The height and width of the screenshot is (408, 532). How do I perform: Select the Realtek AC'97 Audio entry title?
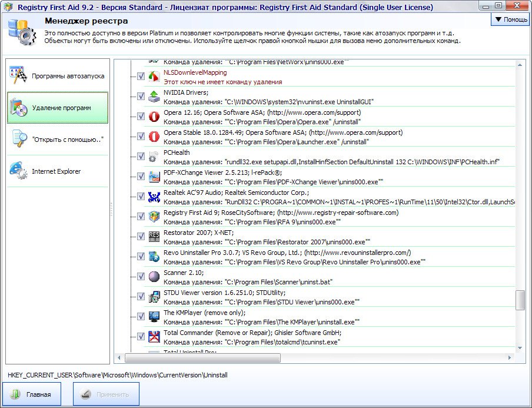tap(237, 193)
